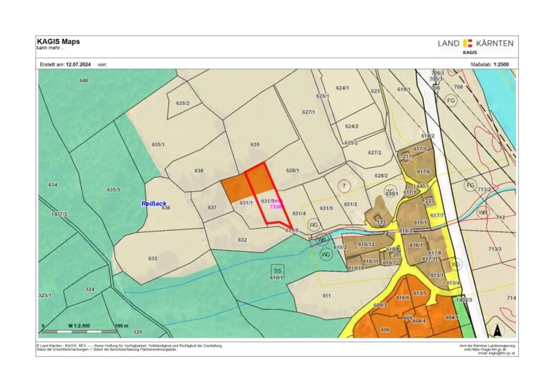Select parcel 639 on the map
The height and width of the screenshot is (392, 554).
pyautogui.click(x=255, y=144)
